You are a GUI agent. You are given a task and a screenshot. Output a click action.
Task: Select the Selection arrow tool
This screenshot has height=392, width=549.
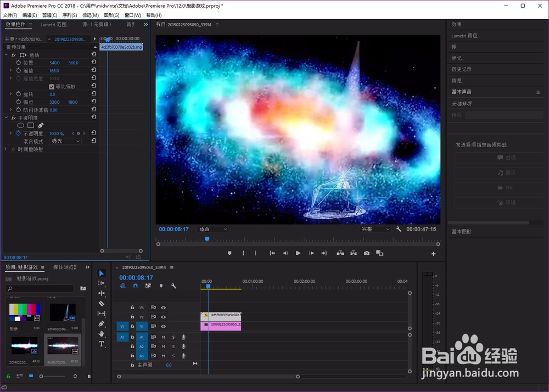[101, 273]
